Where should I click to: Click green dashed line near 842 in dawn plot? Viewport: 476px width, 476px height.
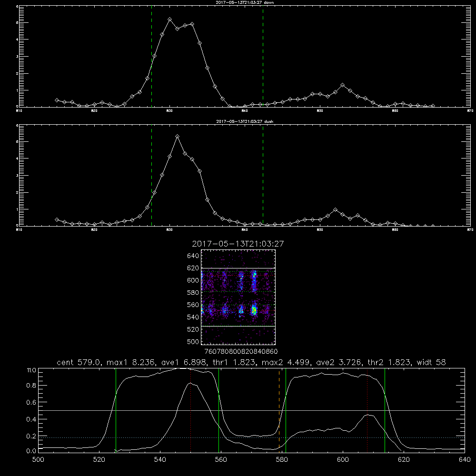point(263,58)
